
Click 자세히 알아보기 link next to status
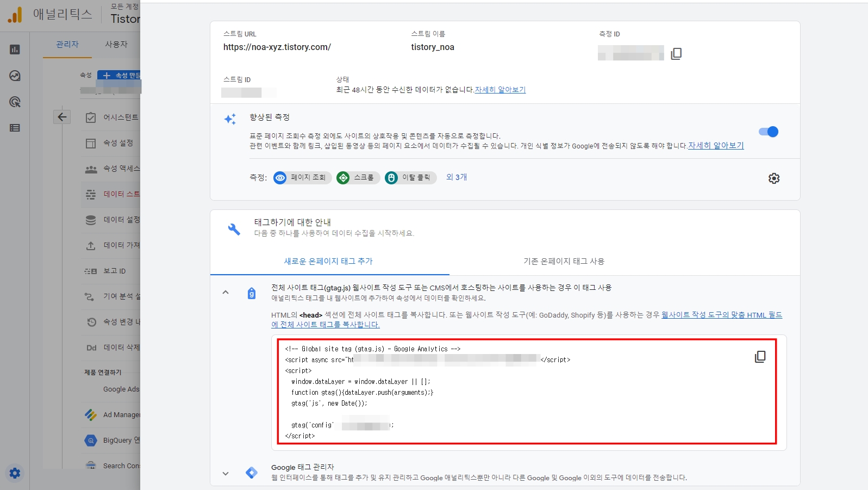click(x=500, y=90)
